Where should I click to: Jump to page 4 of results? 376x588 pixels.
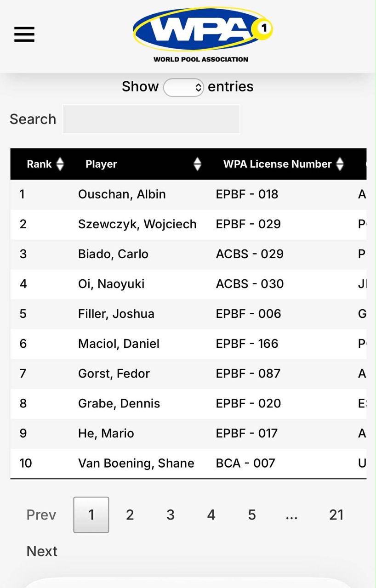(211, 515)
